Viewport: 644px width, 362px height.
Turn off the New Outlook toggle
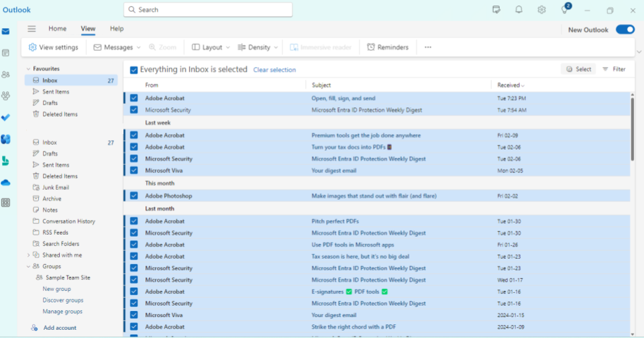pos(625,29)
